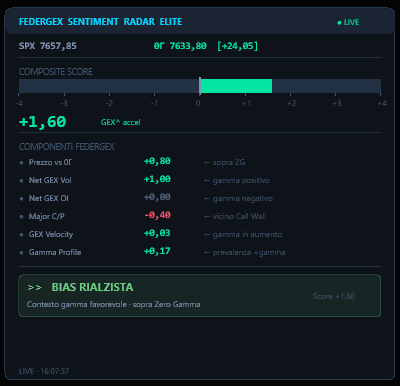Click the zero marker on score bar
Image resolution: width=400 pixels, height=386 pixels.
coord(200,86)
